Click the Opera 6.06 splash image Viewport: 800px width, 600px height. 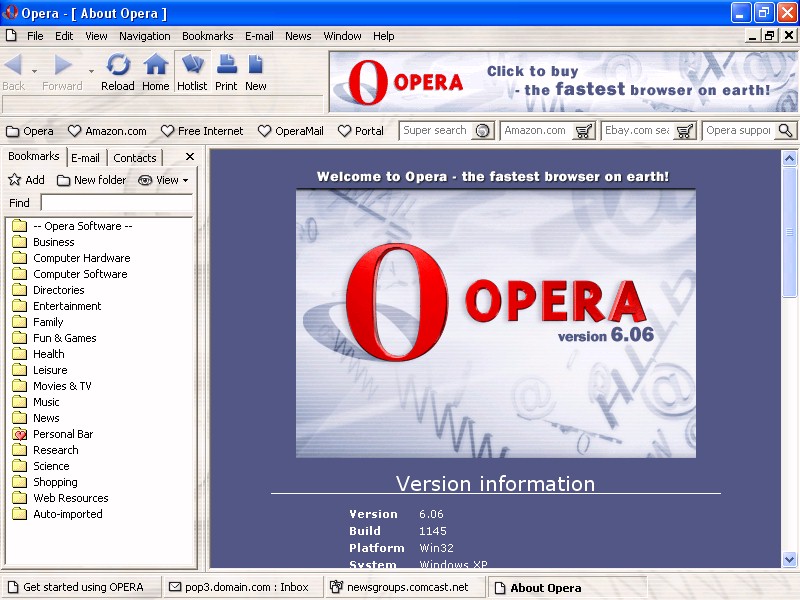point(495,323)
